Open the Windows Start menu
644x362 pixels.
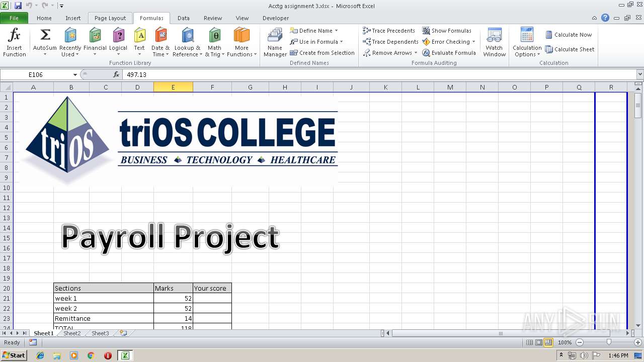click(14, 355)
